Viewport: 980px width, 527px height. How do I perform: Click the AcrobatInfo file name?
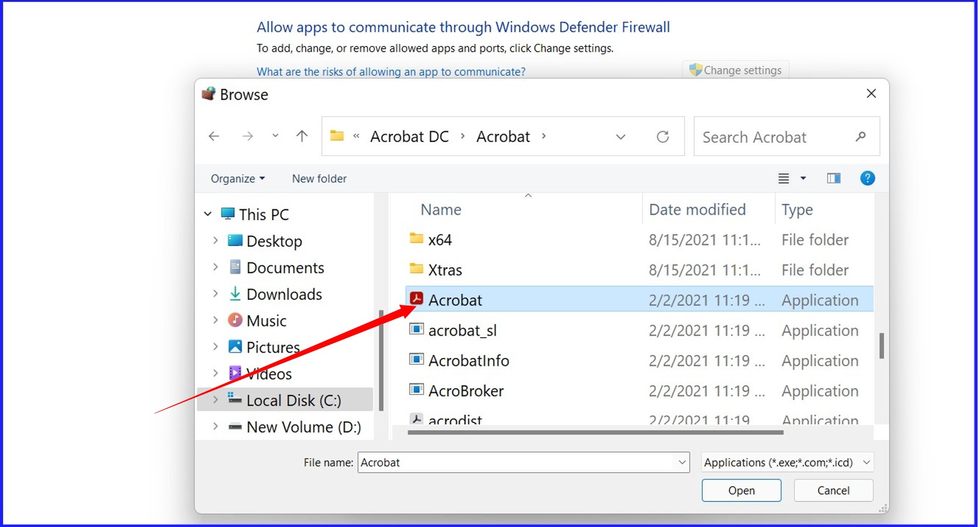(x=469, y=360)
